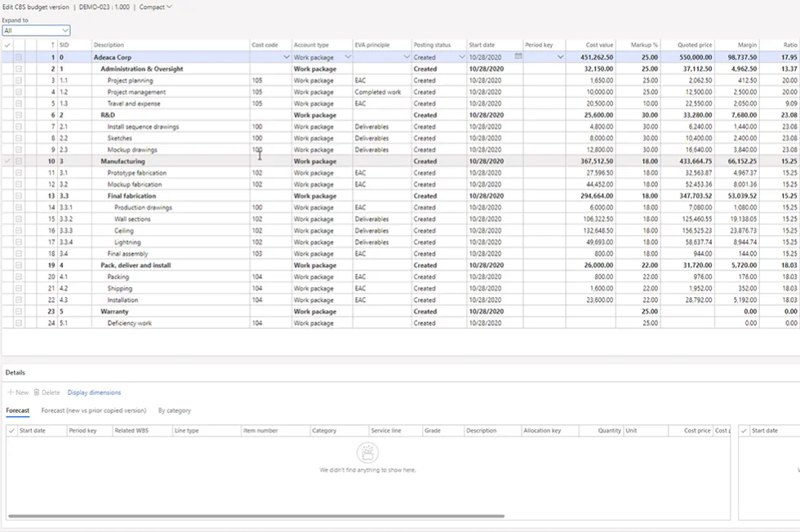Sort by the Margin column header
Viewport: 800px width, 532px height.
(747, 45)
